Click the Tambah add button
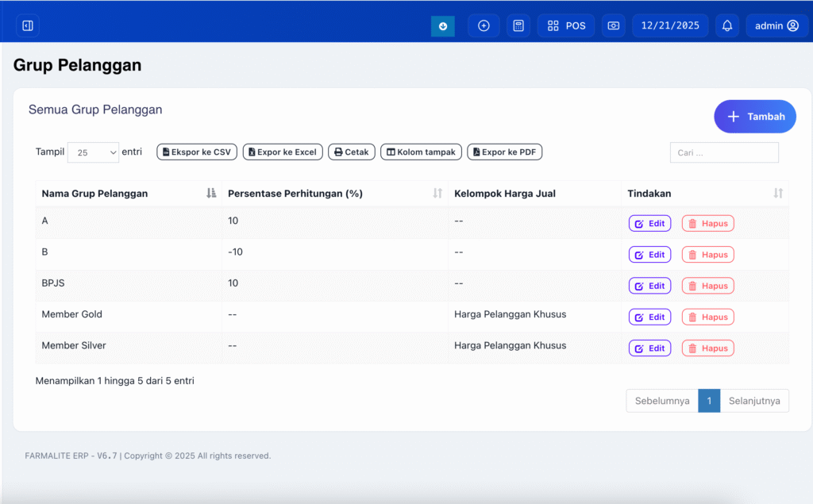This screenshot has width=813, height=504. coord(754,117)
